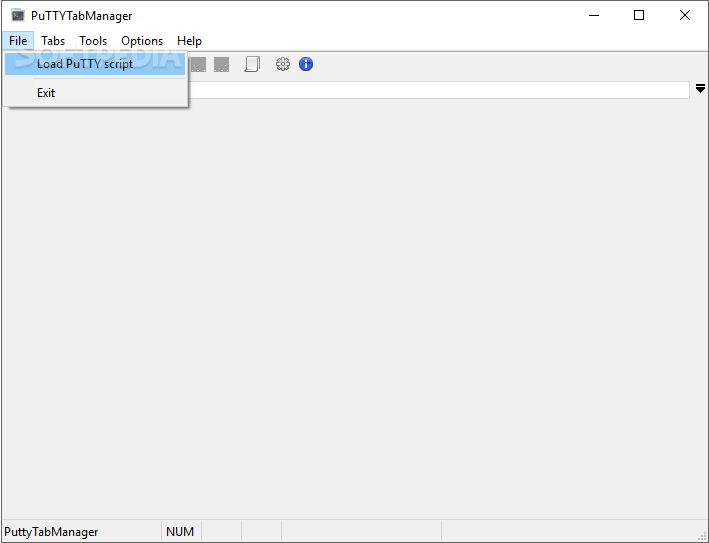Screen dimensions: 709x543
Task: Expand the black arrow tab list dropdown
Action: [700, 88]
